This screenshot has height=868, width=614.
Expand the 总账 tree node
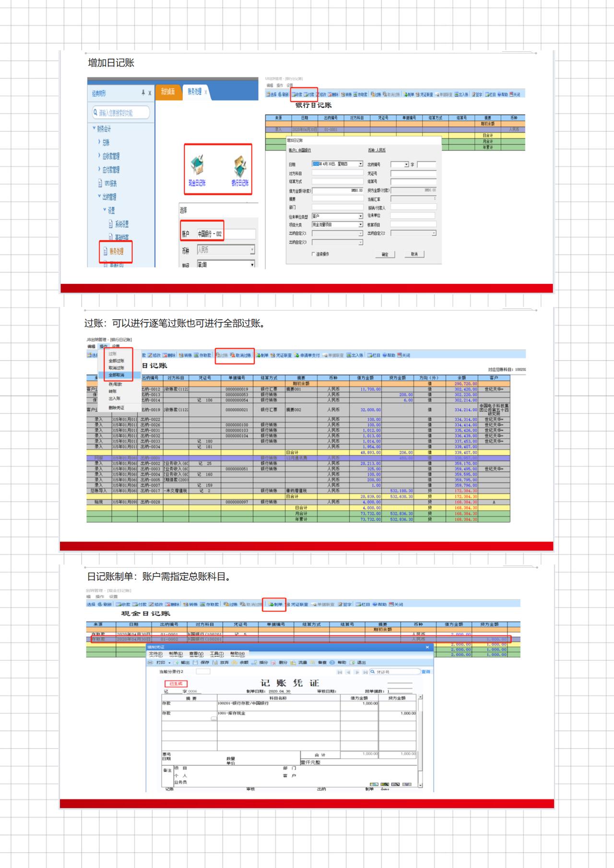pyautogui.click(x=99, y=142)
